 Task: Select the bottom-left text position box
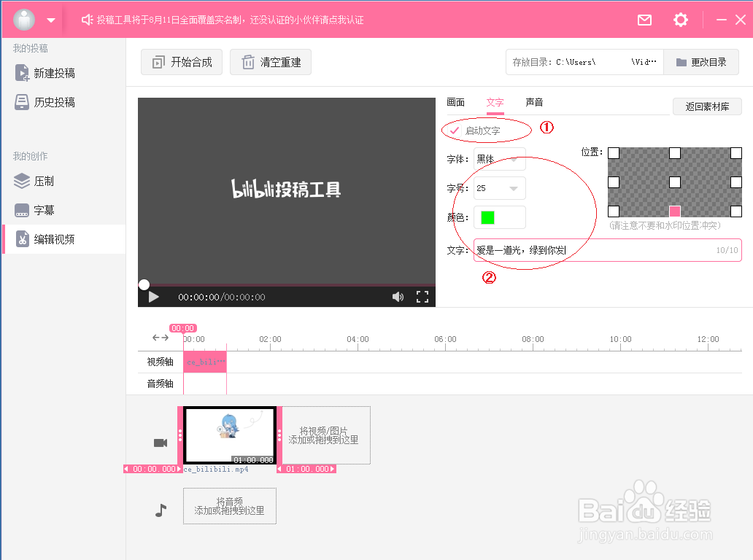click(x=614, y=211)
